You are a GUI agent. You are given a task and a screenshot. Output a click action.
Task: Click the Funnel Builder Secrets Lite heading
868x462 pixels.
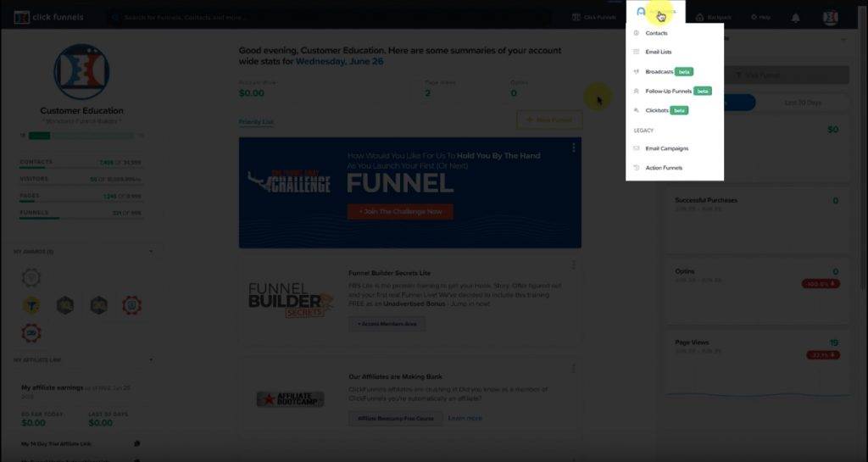[x=389, y=273]
